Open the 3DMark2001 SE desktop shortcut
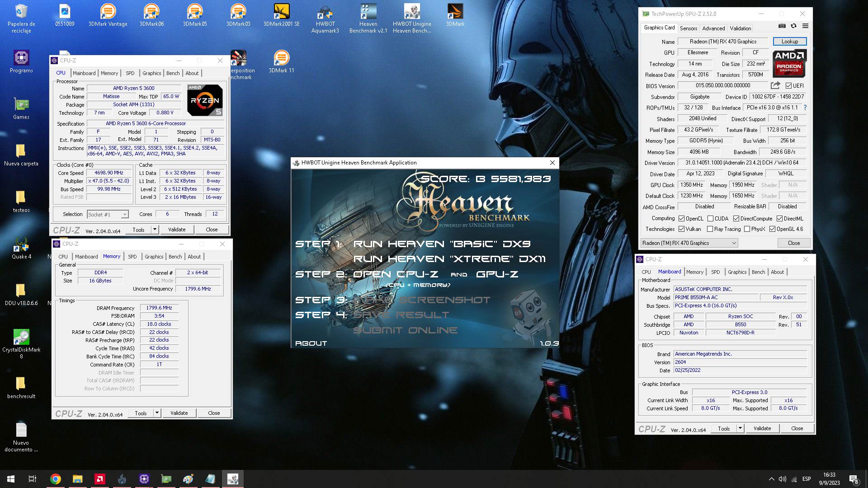This screenshot has width=868, height=488. point(281,15)
